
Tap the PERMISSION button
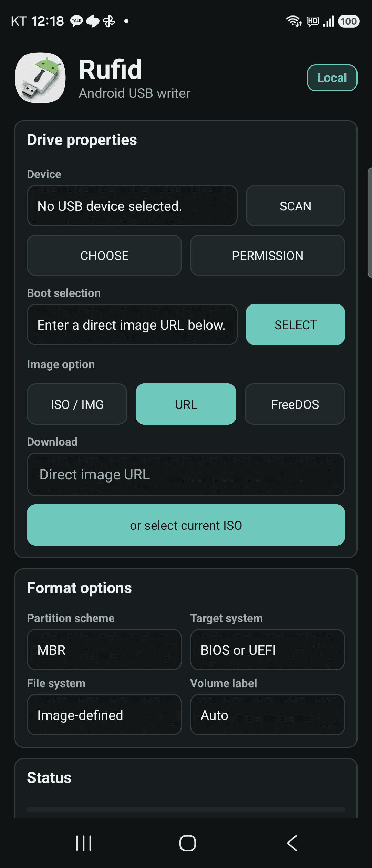pos(268,255)
